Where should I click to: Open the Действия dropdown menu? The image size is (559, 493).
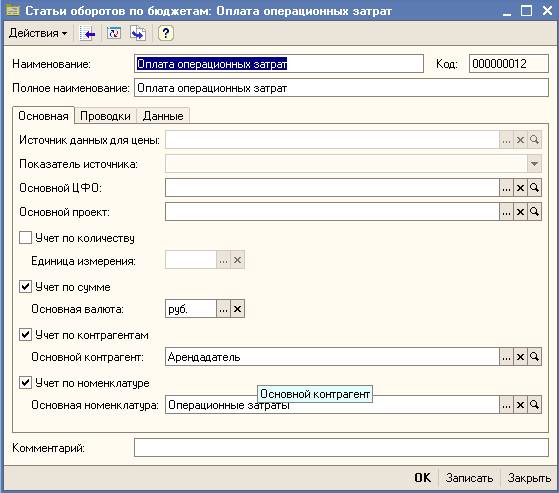pos(38,33)
